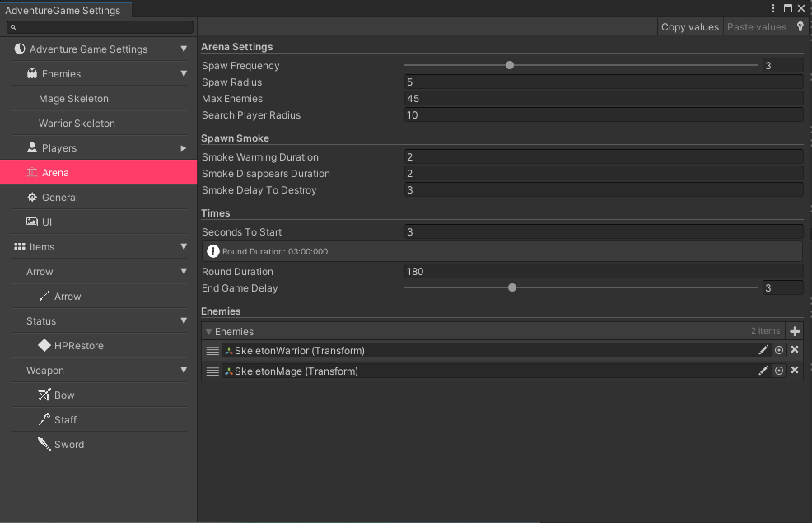The height and width of the screenshot is (523, 812).
Task: Click the Seconds To Start field
Action: [604, 232]
